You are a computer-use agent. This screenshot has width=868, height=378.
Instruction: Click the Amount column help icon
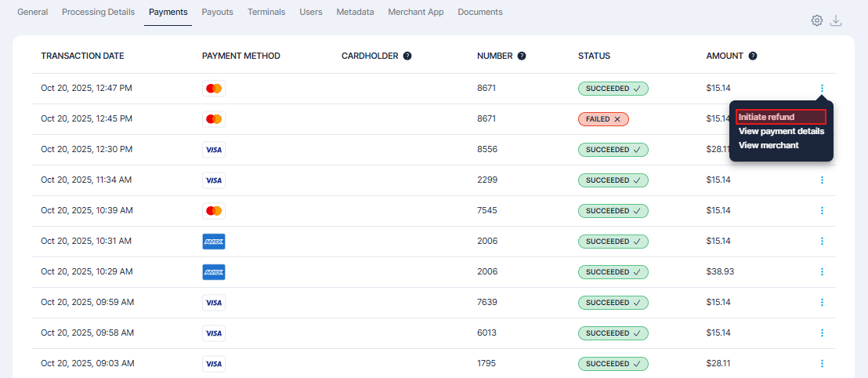coord(753,56)
